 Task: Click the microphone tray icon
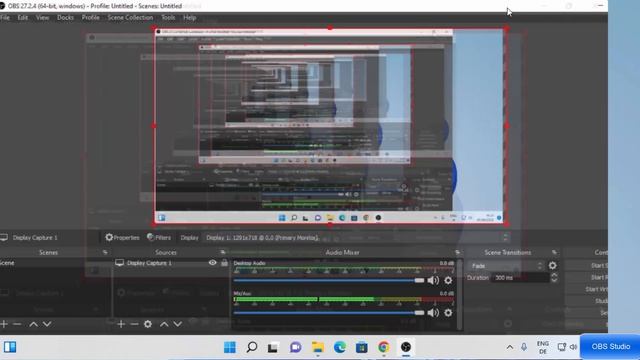click(x=524, y=347)
